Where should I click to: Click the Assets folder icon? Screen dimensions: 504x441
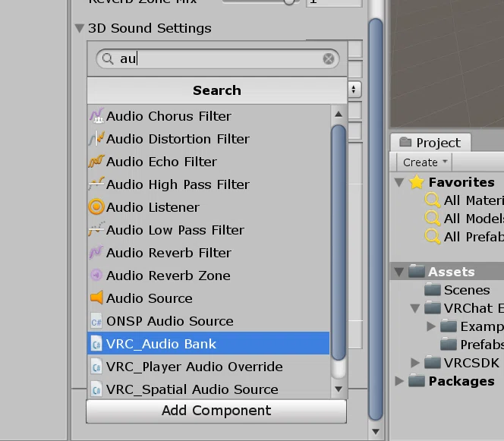(417, 271)
